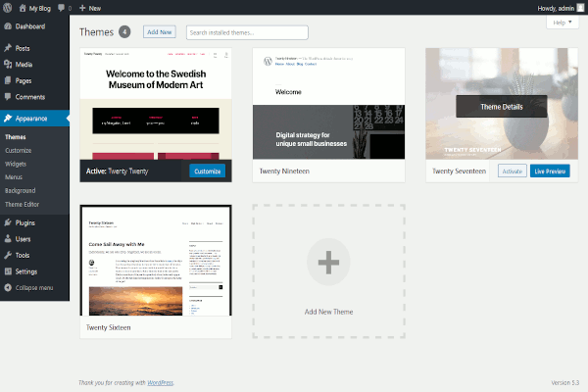The height and width of the screenshot is (392, 588).
Task: Open Posts via the pushpin icon
Action: (8, 48)
